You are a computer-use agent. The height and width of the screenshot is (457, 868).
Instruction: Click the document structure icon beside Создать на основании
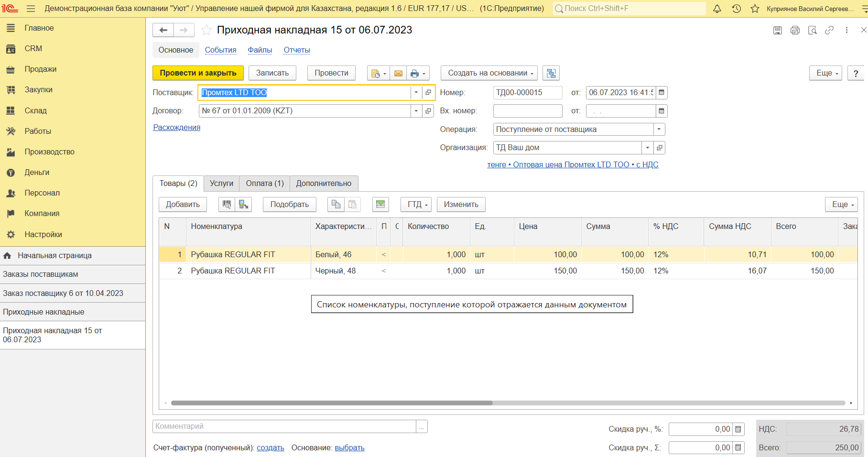tap(551, 73)
